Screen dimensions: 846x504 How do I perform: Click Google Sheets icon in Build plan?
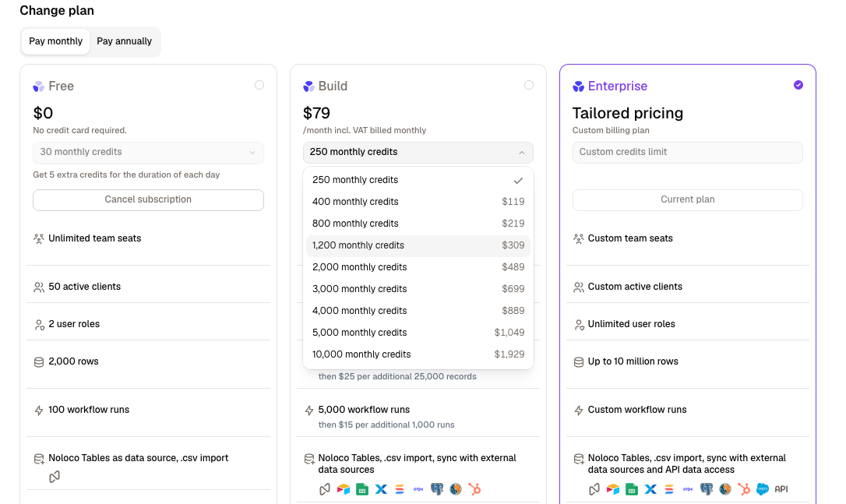click(x=362, y=489)
